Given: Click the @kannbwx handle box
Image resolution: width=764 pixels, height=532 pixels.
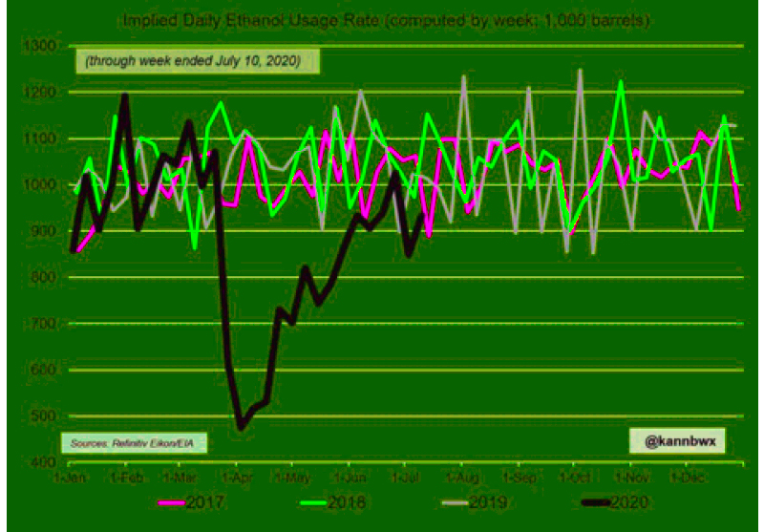Looking at the screenshot, I should pyautogui.click(x=677, y=441).
